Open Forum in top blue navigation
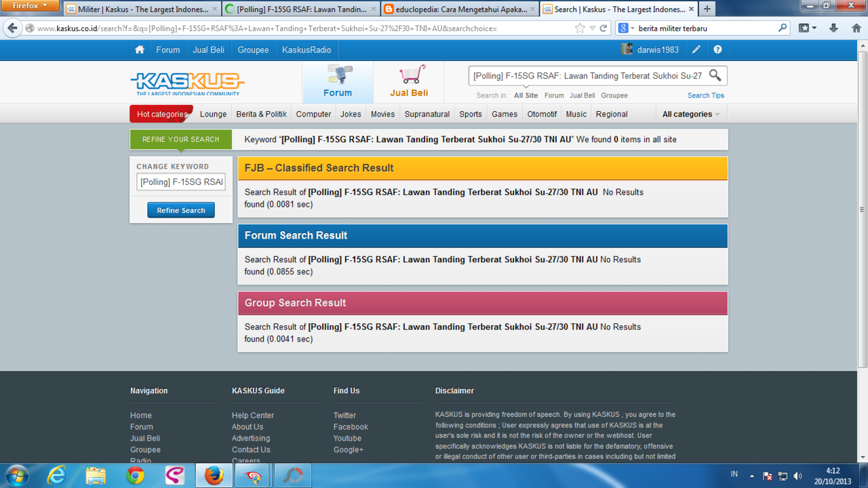 [168, 49]
